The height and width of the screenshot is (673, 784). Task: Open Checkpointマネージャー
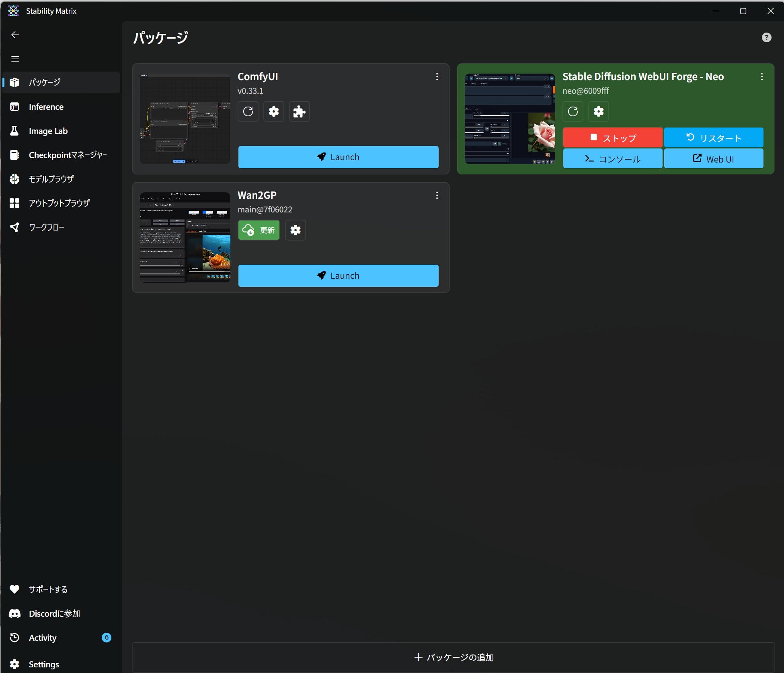(x=61, y=155)
